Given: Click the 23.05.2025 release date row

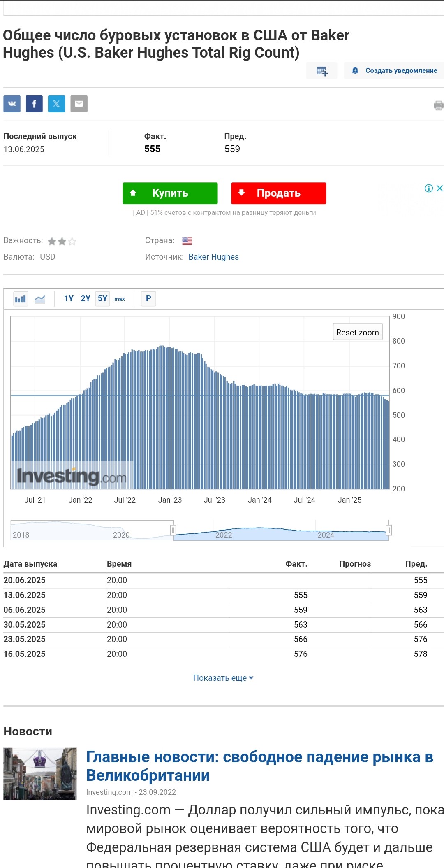Looking at the screenshot, I should point(224,639).
